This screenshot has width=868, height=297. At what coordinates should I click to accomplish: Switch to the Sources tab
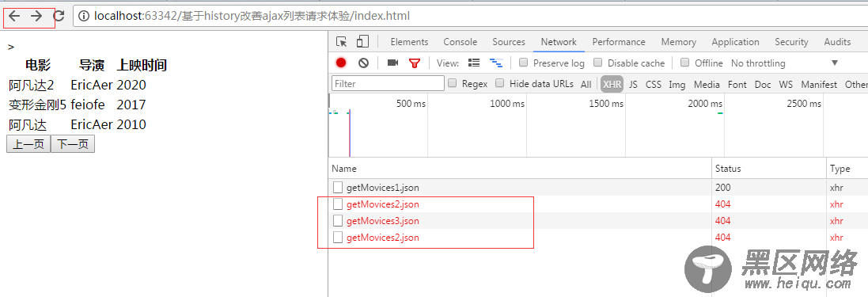[509, 42]
